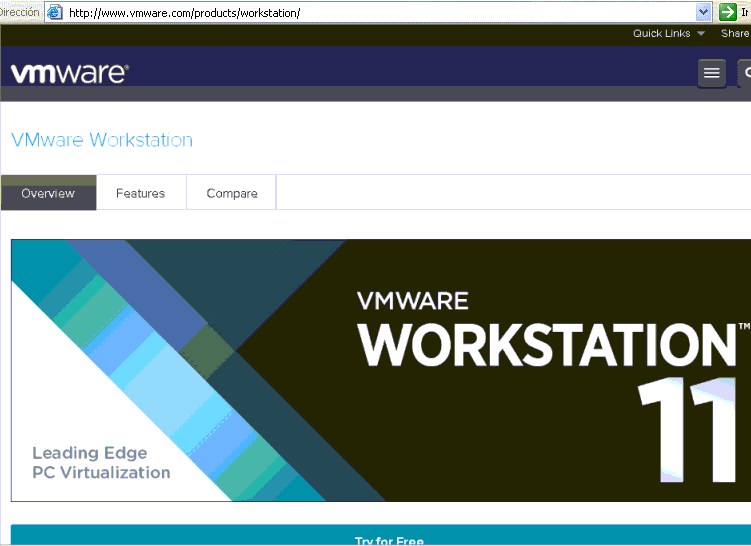This screenshot has height=546, width=751.
Task: Click the Internet Explorer page icon in the address bar
Action: coord(55,12)
